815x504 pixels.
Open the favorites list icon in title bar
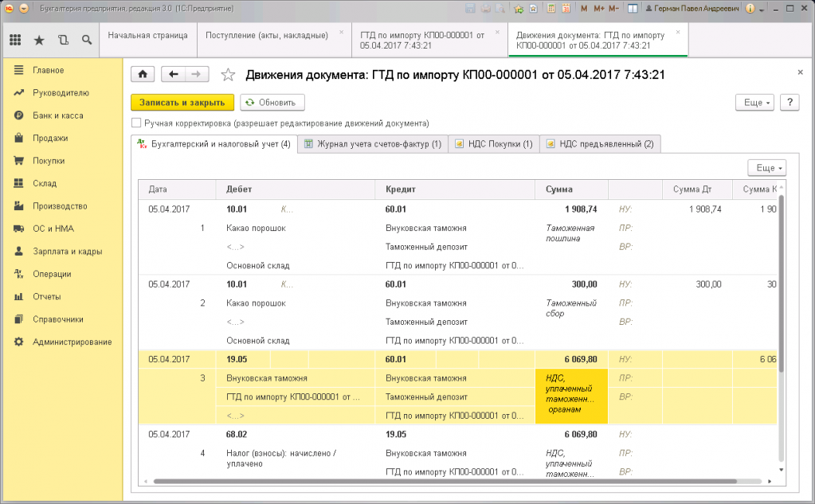point(533,8)
